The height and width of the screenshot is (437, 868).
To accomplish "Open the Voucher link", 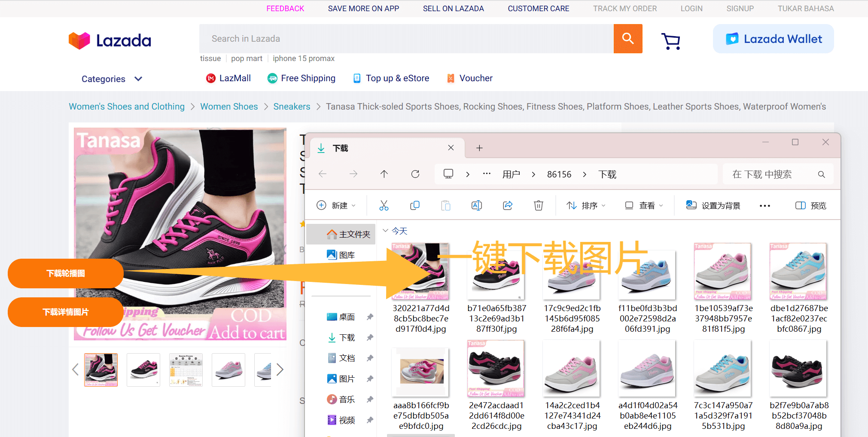I will click(x=469, y=78).
